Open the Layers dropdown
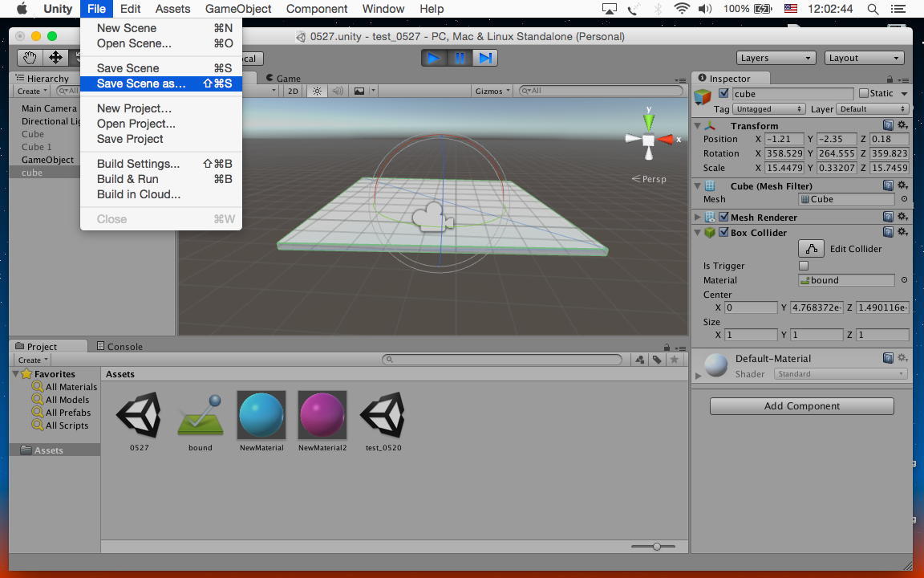The width and height of the screenshot is (924, 578). pyautogui.click(x=775, y=58)
